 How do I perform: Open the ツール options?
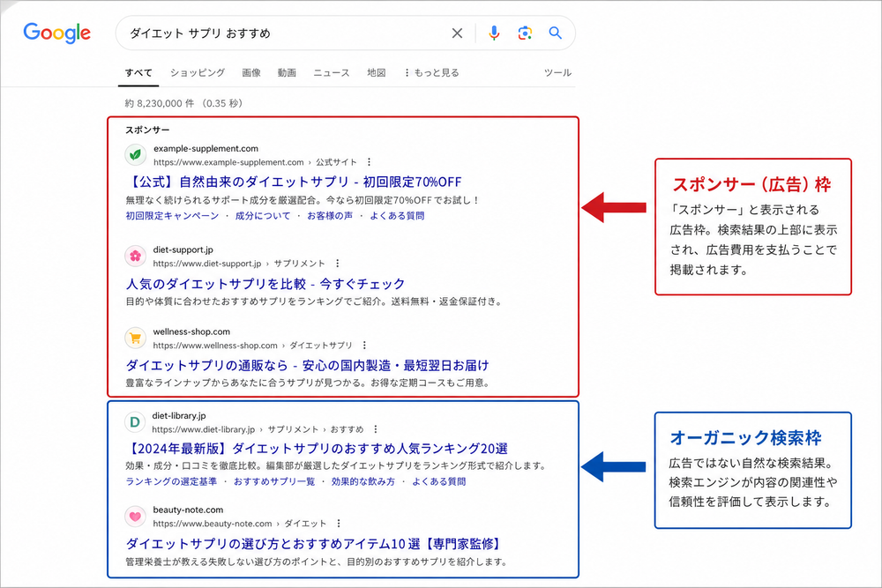tap(557, 72)
